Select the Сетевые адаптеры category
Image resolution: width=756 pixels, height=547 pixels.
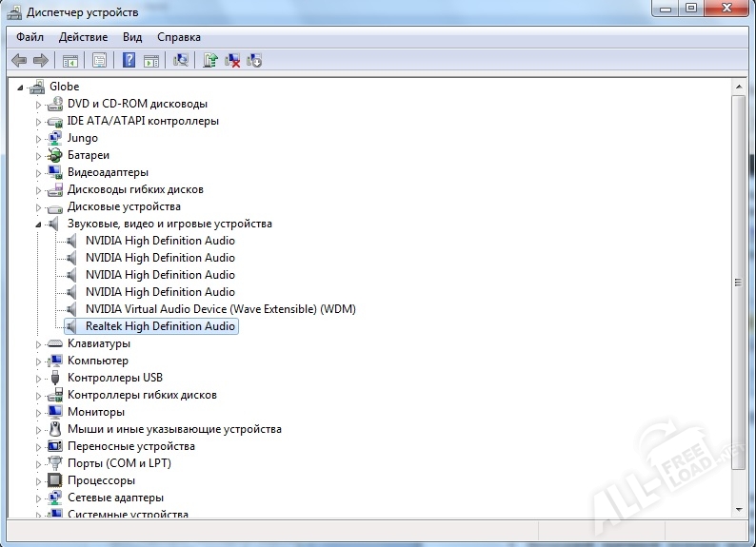click(x=115, y=498)
